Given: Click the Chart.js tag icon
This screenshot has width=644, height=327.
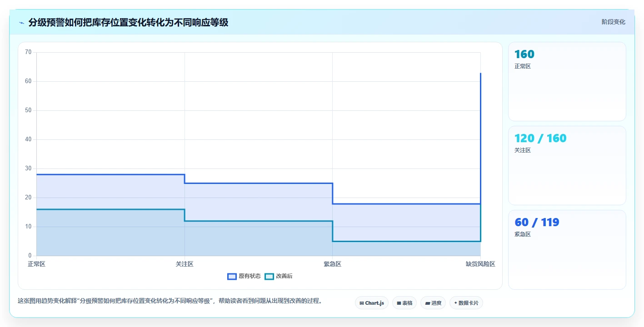Looking at the screenshot, I should 362,303.
